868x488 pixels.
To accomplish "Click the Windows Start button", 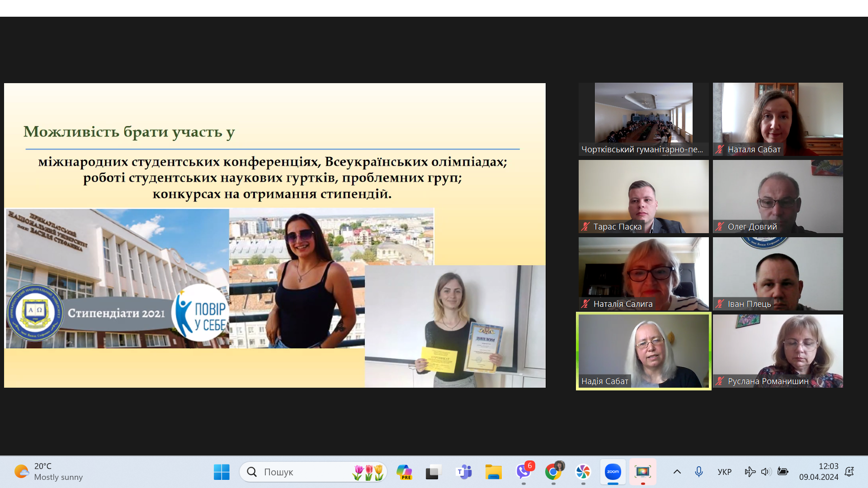I will click(x=222, y=472).
